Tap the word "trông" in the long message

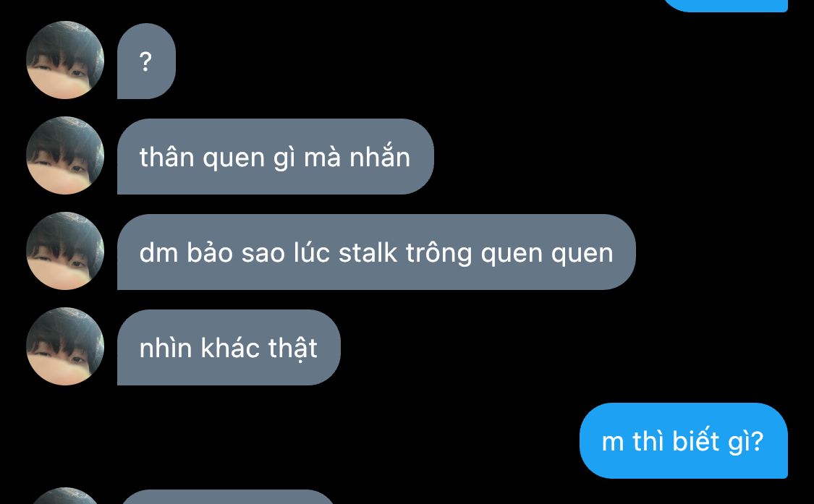click(x=439, y=254)
